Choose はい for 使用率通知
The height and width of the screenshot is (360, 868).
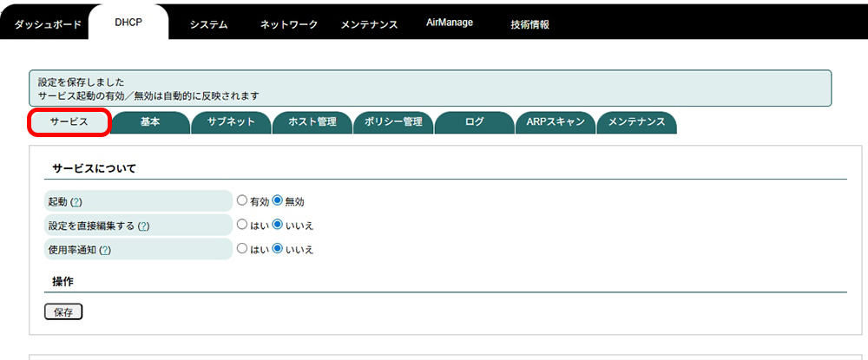[243, 249]
